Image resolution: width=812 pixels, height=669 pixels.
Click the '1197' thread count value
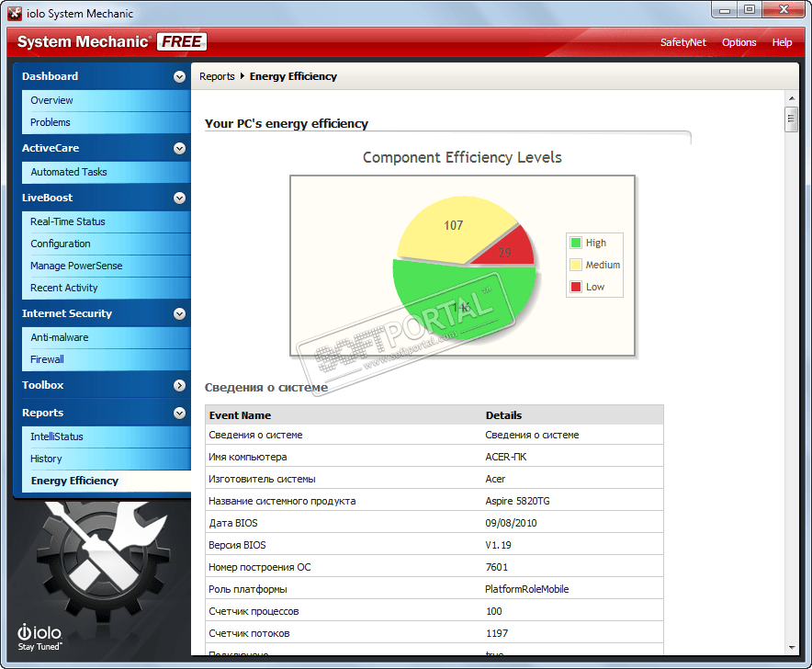coord(497,633)
